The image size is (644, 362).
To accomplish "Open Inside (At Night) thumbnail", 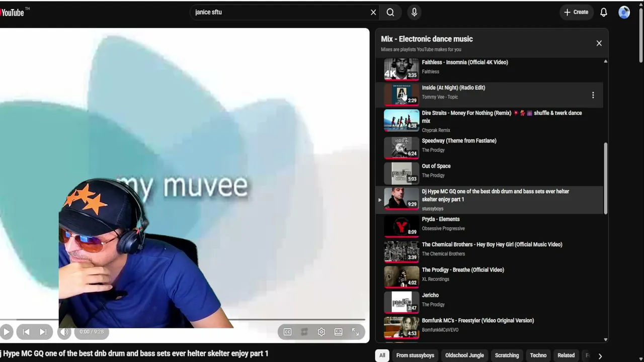I will [x=401, y=95].
